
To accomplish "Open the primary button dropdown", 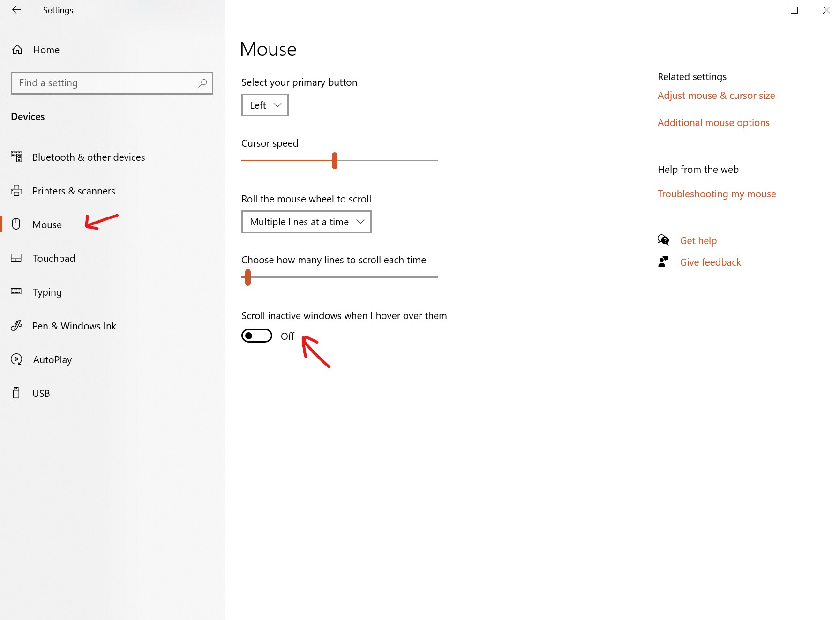I will click(x=265, y=105).
